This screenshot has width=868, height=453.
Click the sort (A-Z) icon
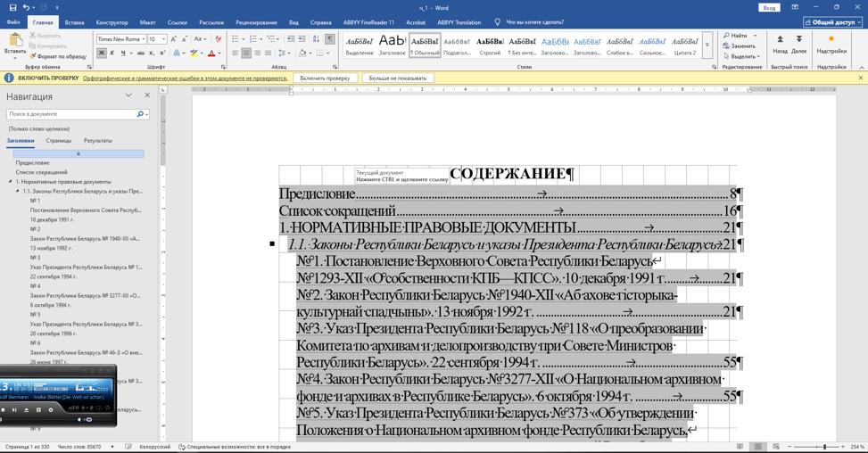coord(316,38)
